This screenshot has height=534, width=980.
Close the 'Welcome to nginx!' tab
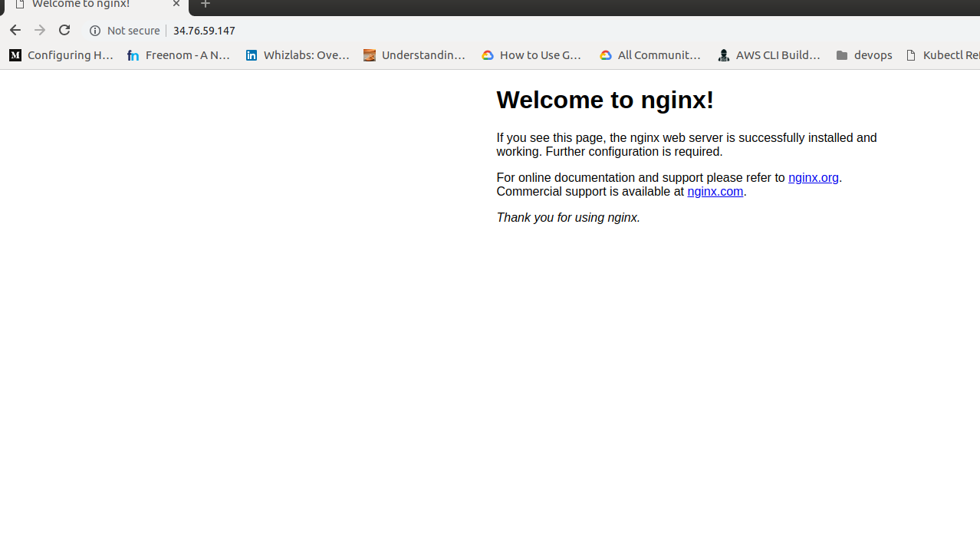click(x=176, y=4)
